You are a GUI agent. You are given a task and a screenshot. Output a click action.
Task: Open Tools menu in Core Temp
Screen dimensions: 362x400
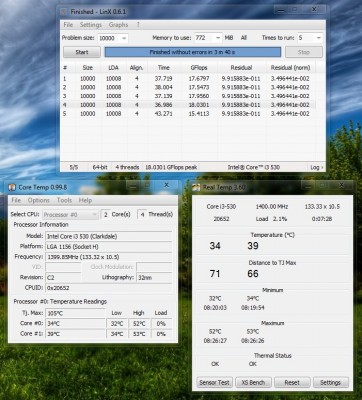(x=64, y=200)
